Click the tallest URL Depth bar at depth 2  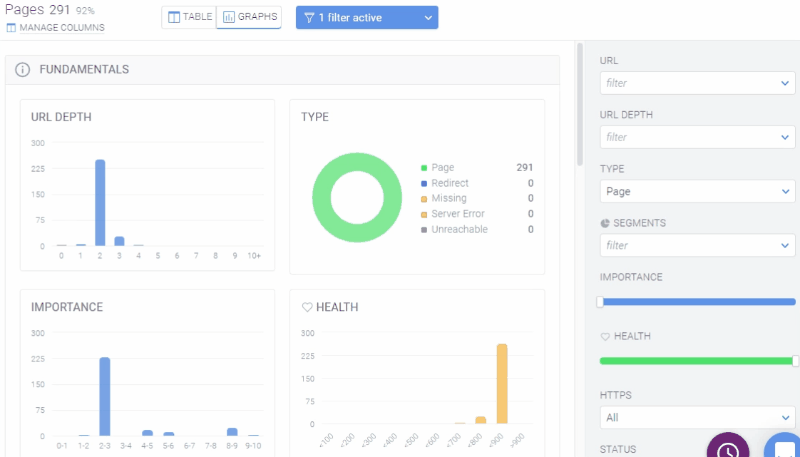[100, 202]
